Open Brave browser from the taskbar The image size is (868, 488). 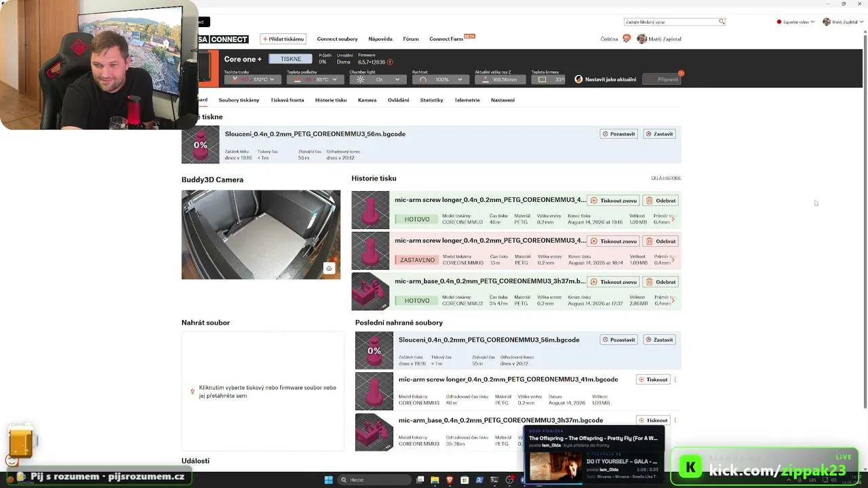coord(450,480)
